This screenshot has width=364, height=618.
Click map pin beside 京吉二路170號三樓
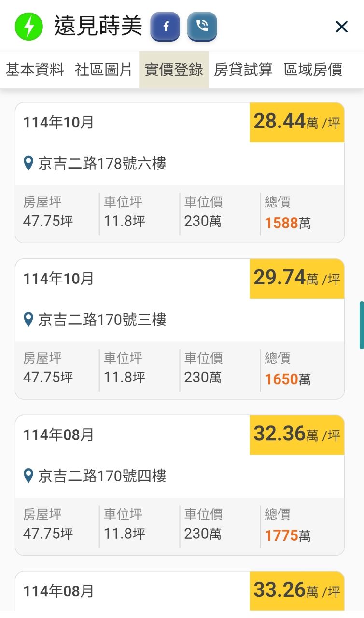point(29,319)
